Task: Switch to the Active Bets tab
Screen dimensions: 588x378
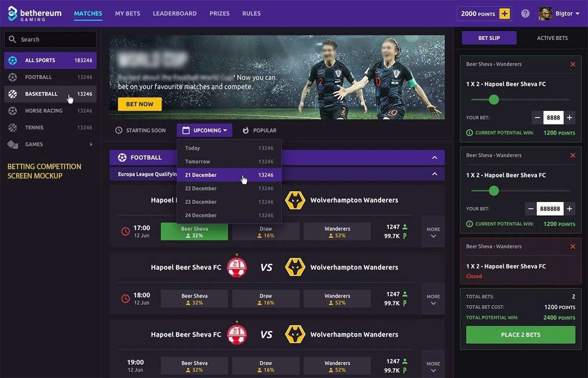Action: pos(552,38)
